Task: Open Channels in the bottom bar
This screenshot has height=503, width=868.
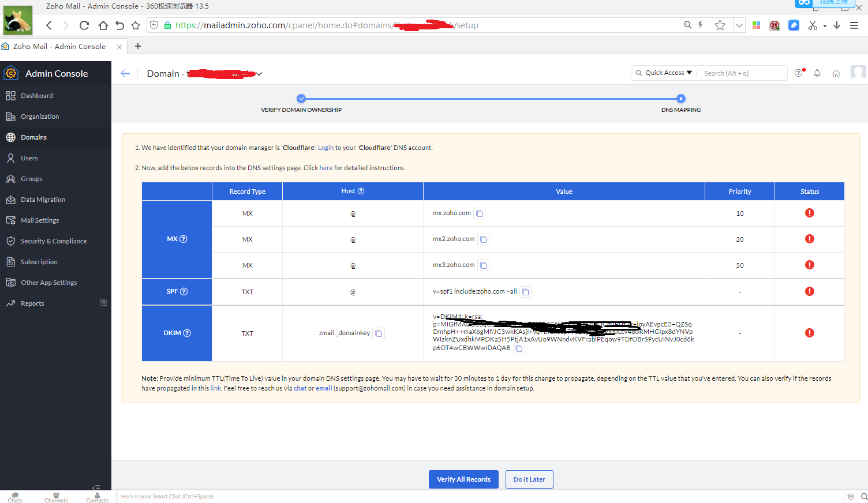Action: point(56,497)
